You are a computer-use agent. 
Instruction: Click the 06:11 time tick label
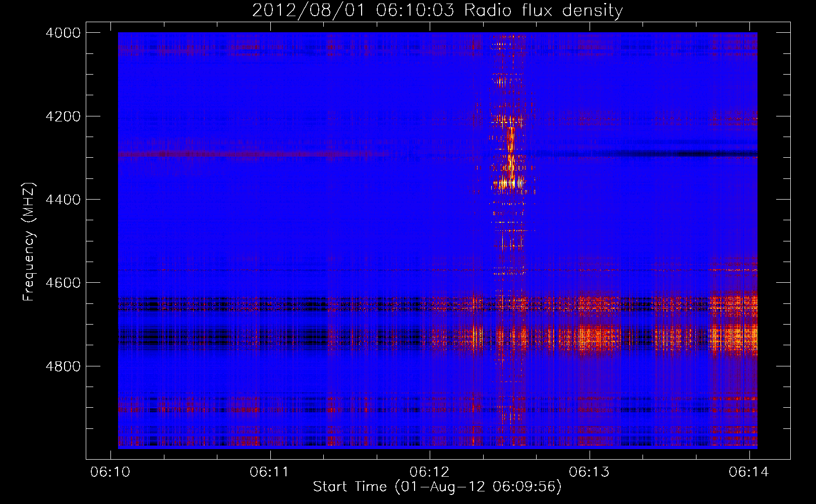269,472
